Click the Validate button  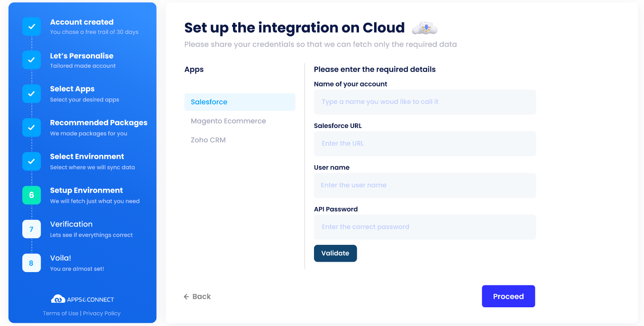point(335,253)
